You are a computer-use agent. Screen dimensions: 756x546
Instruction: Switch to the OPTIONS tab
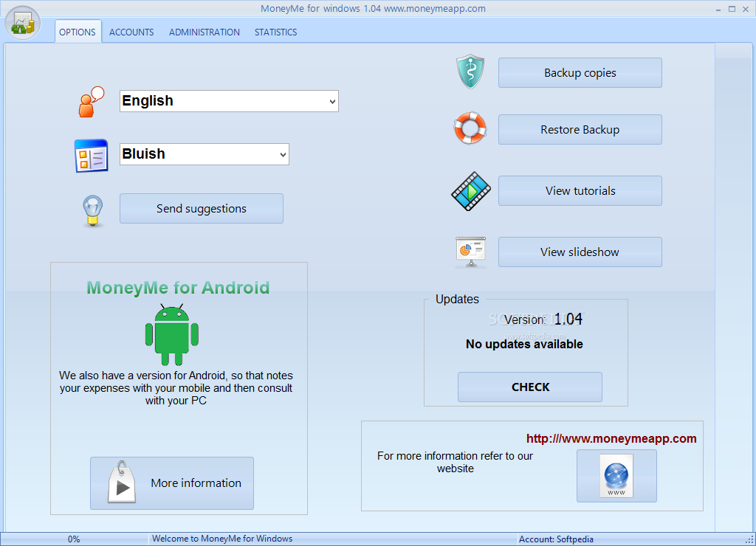[x=77, y=32]
